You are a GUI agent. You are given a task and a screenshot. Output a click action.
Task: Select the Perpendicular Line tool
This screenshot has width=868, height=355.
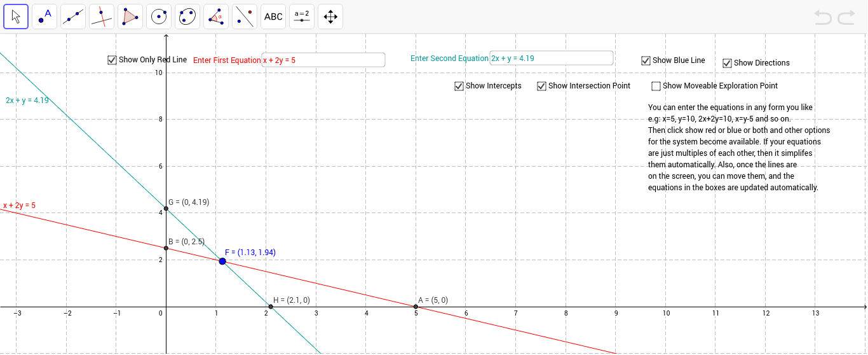102,17
